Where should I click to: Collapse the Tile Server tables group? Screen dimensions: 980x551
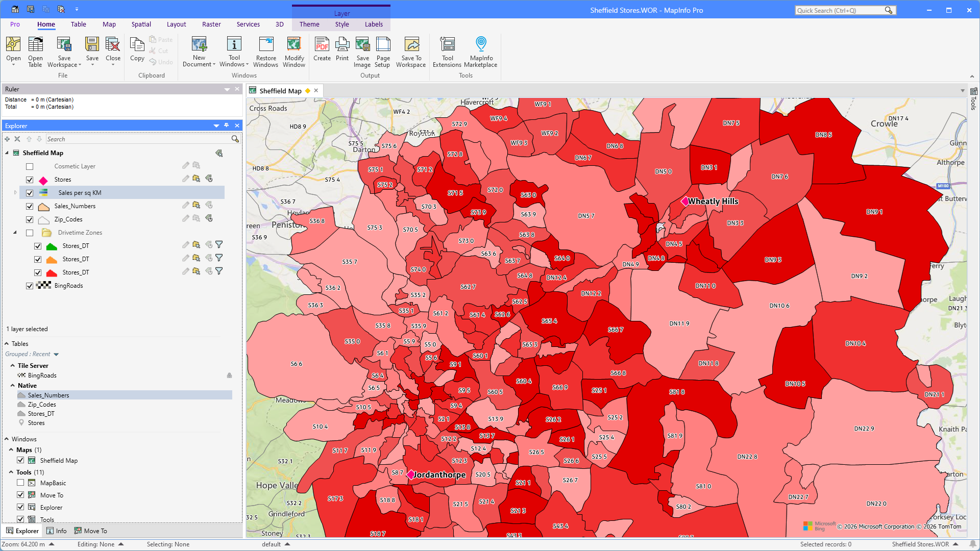click(13, 366)
